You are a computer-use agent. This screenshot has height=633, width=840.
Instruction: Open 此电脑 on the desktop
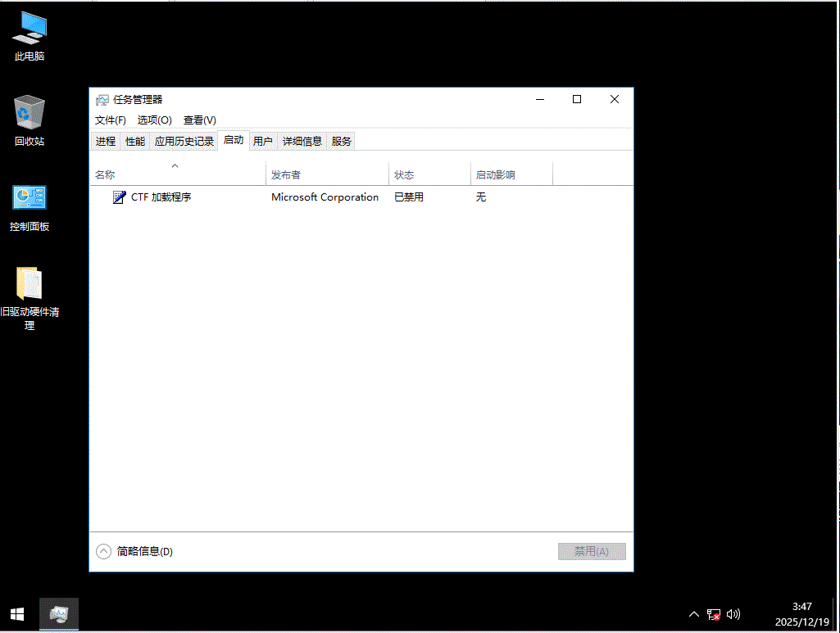29,33
